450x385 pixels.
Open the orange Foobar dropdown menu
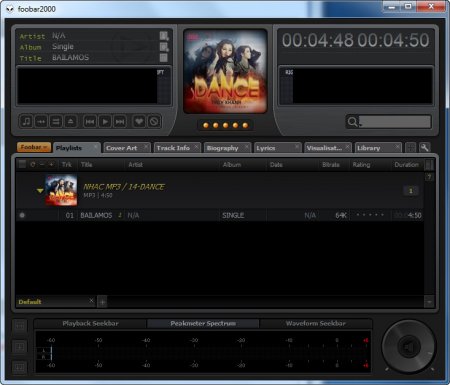pyautogui.click(x=34, y=147)
